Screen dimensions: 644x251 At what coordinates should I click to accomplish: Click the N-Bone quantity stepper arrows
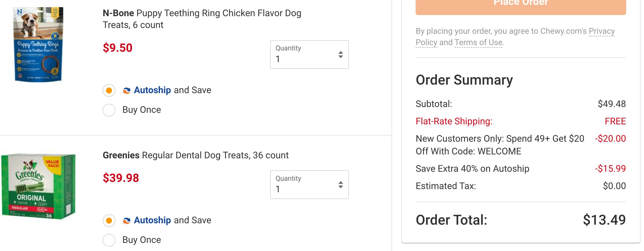340,55
